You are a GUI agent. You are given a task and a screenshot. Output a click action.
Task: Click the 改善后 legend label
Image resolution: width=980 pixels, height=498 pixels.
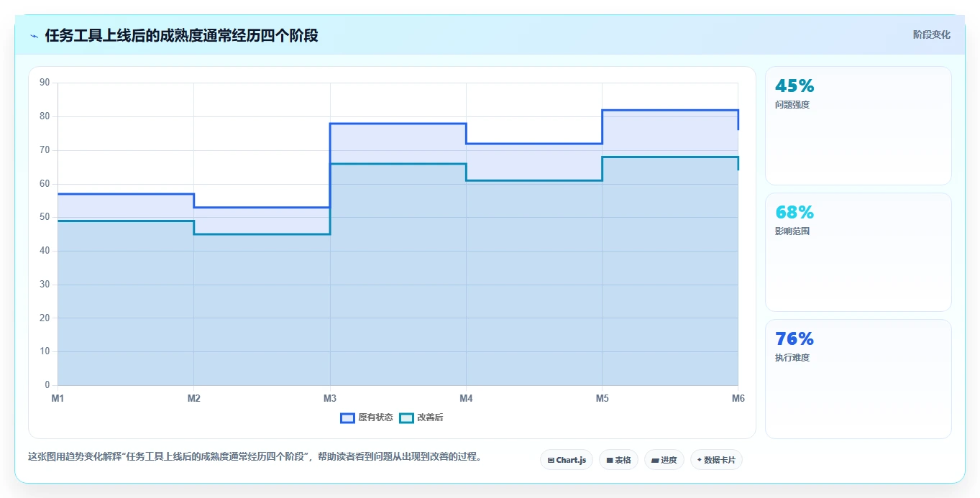pos(430,418)
